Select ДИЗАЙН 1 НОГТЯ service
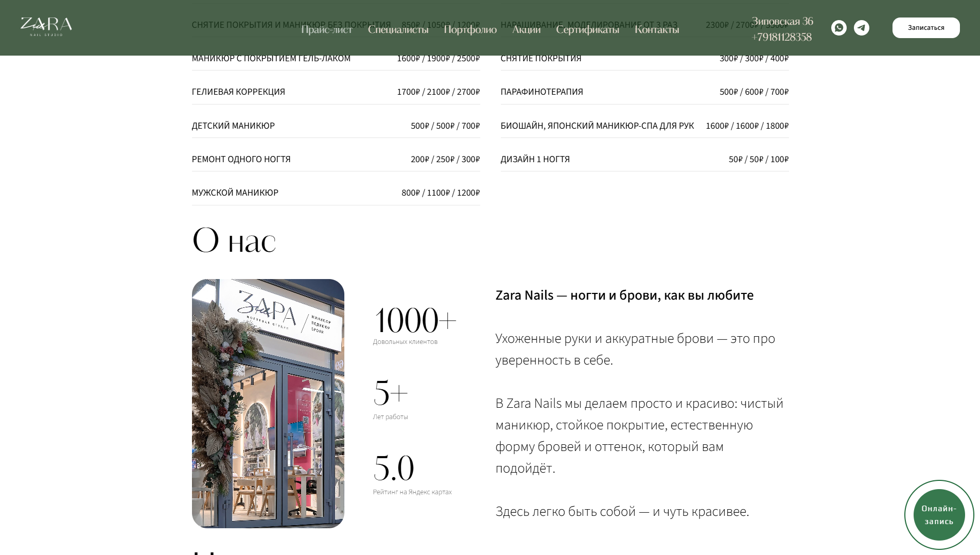 [x=644, y=159]
